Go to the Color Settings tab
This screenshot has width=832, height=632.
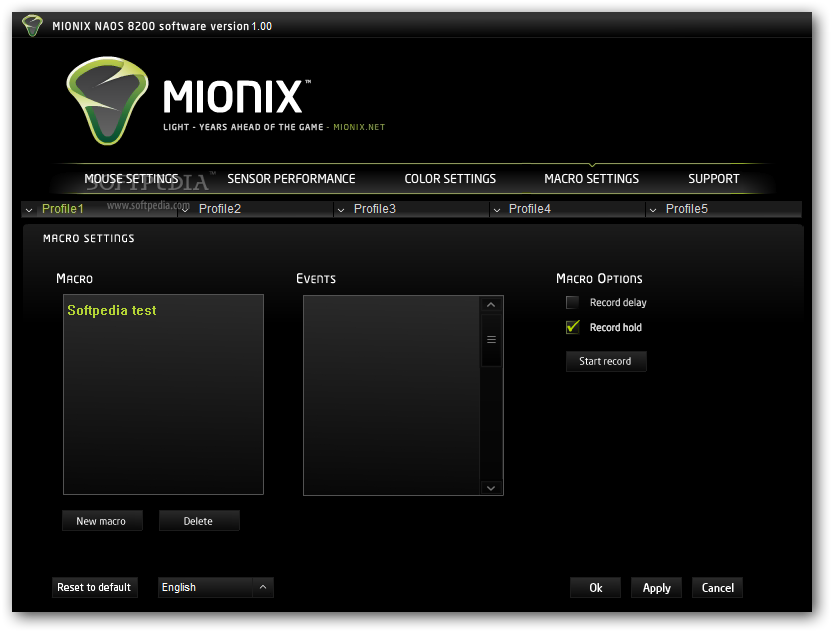(x=450, y=179)
